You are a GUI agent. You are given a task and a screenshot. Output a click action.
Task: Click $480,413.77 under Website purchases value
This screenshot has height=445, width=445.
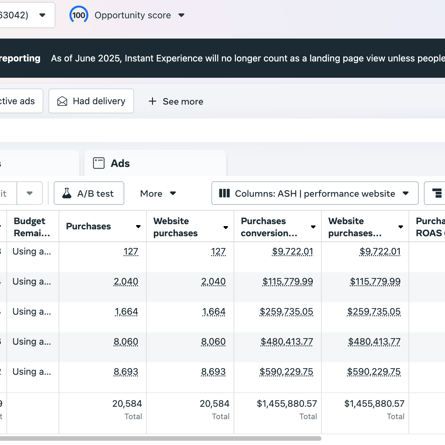(374, 342)
